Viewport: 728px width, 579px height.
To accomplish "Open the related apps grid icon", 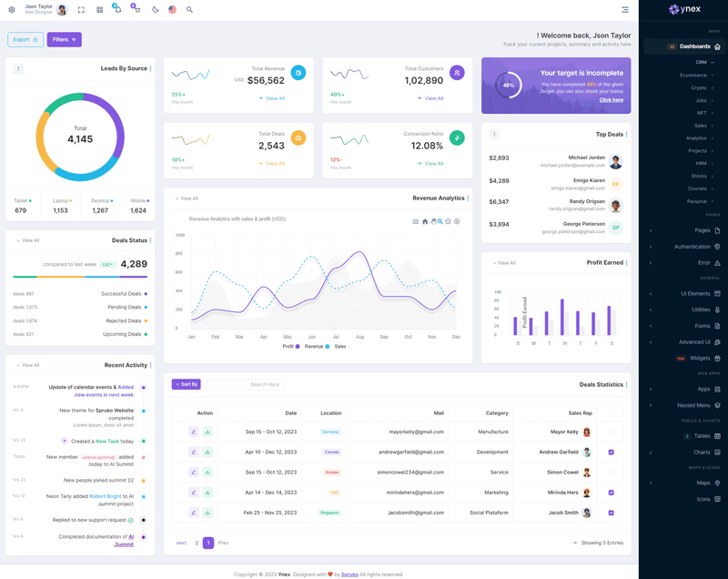I will point(99,10).
